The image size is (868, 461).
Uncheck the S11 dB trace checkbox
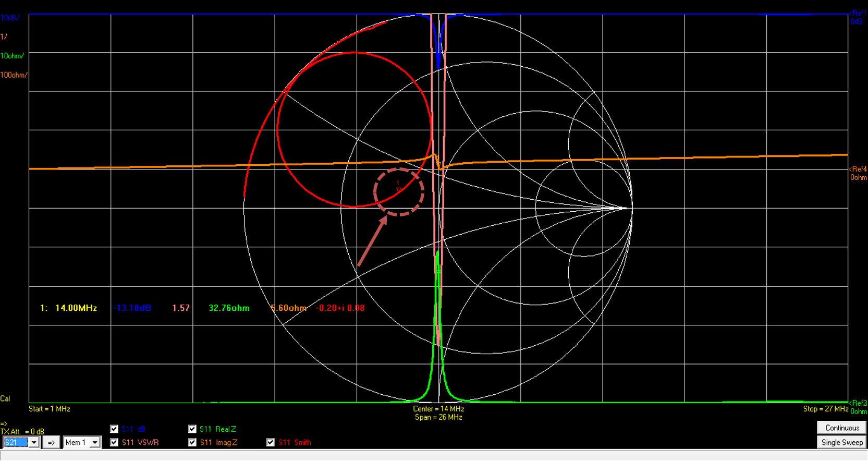point(114,429)
